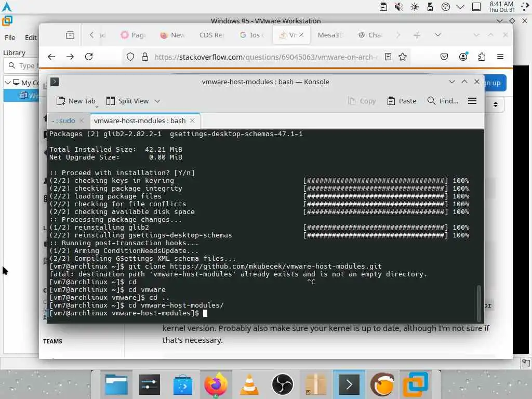The width and height of the screenshot is (532, 399).
Task: Expand the Split View dropdown arrow
Action: (x=157, y=101)
